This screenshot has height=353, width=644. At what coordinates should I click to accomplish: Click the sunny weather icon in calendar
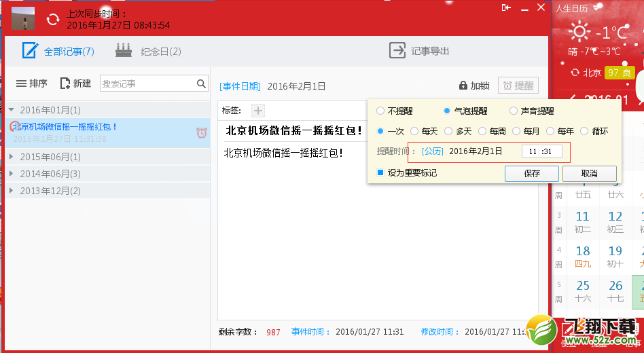pyautogui.click(x=579, y=32)
